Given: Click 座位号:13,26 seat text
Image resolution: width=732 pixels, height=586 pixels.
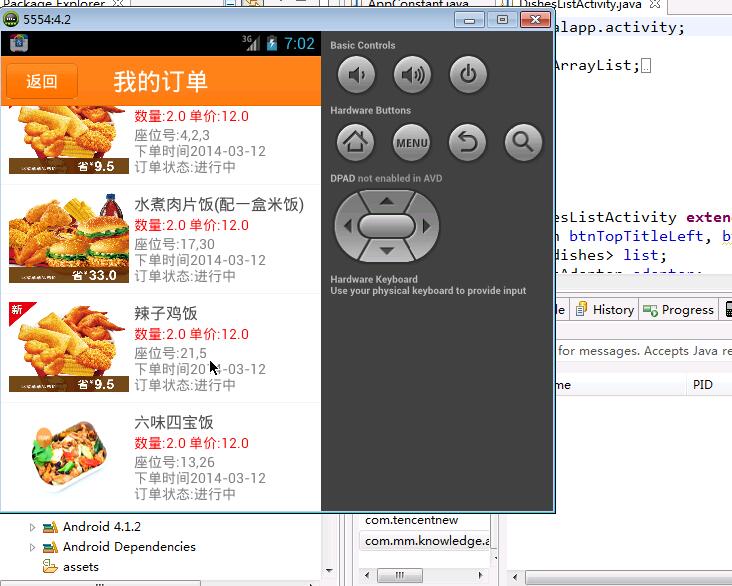Looking at the screenshot, I should click(175, 462).
